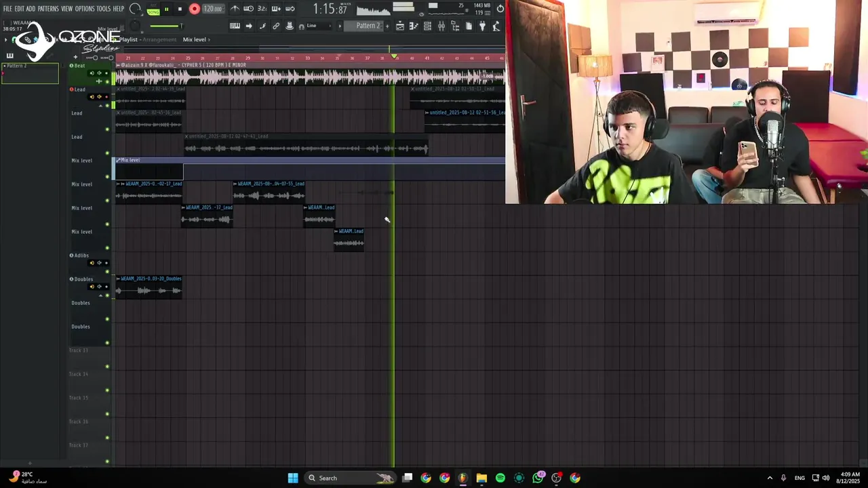This screenshot has height=488, width=868.
Task: Click the arrow left of Pattern 2
Action: (340, 26)
